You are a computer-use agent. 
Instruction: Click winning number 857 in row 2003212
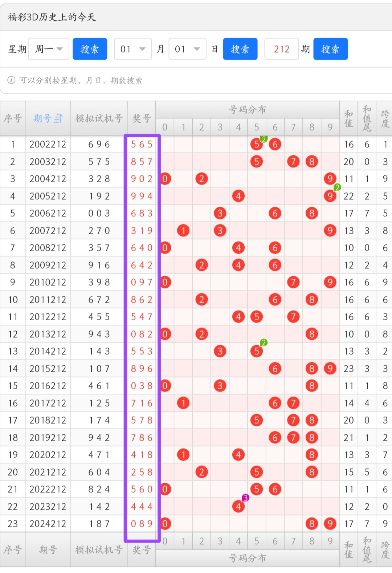point(142,162)
